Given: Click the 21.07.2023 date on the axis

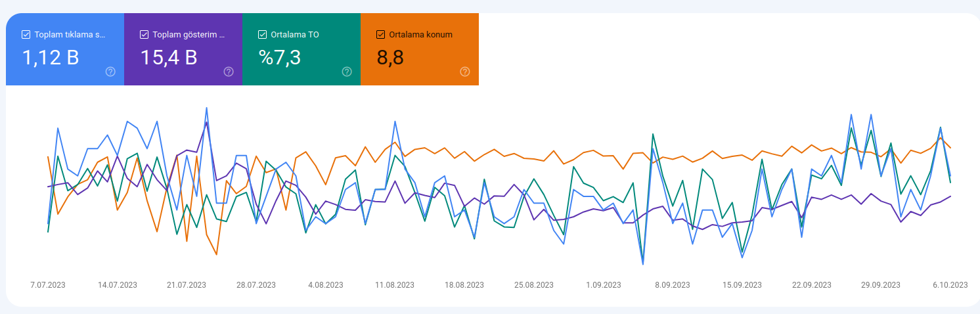Looking at the screenshot, I should pos(187,285).
